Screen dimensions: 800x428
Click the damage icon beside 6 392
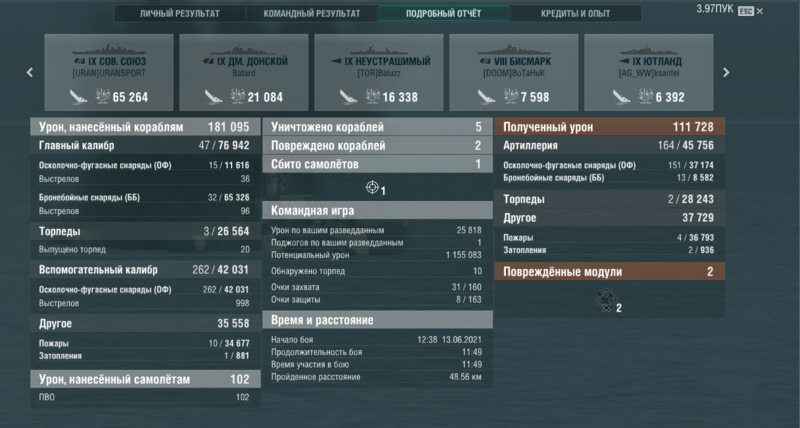(641, 97)
